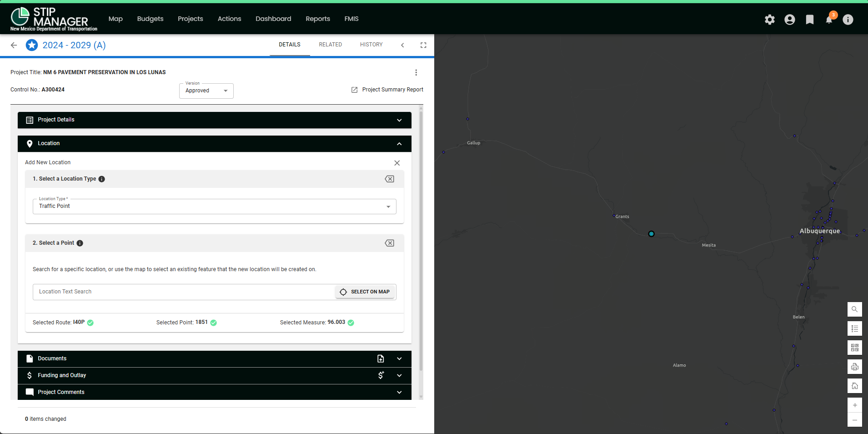Open the Reports menu
The image size is (868, 434).
318,19
